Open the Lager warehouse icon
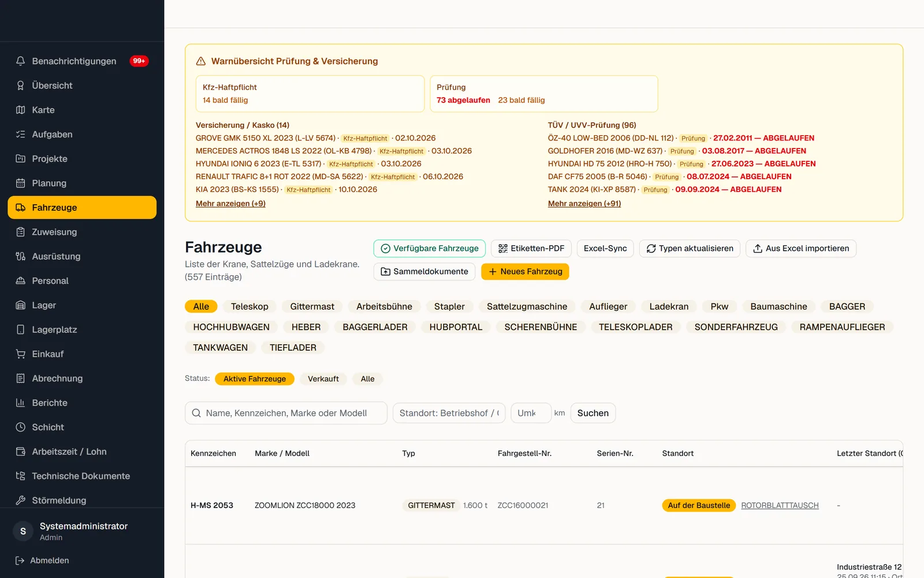 point(21,305)
